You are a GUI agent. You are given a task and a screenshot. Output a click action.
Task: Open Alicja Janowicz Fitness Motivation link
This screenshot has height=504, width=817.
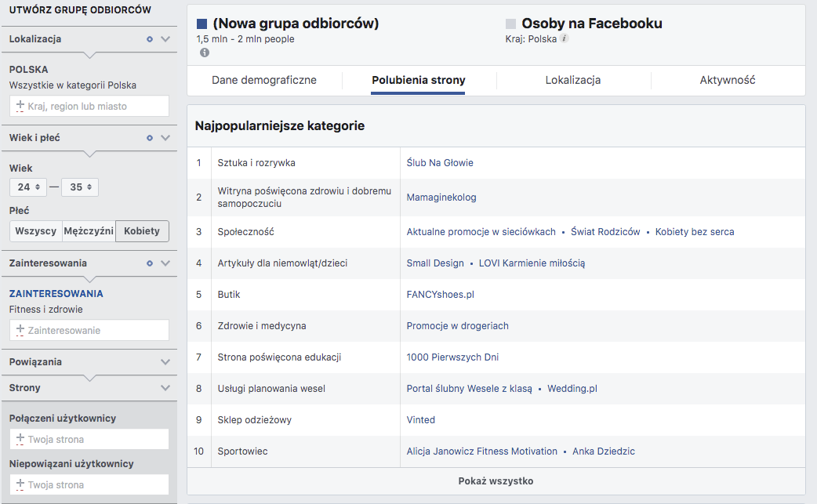[x=482, y=451]
